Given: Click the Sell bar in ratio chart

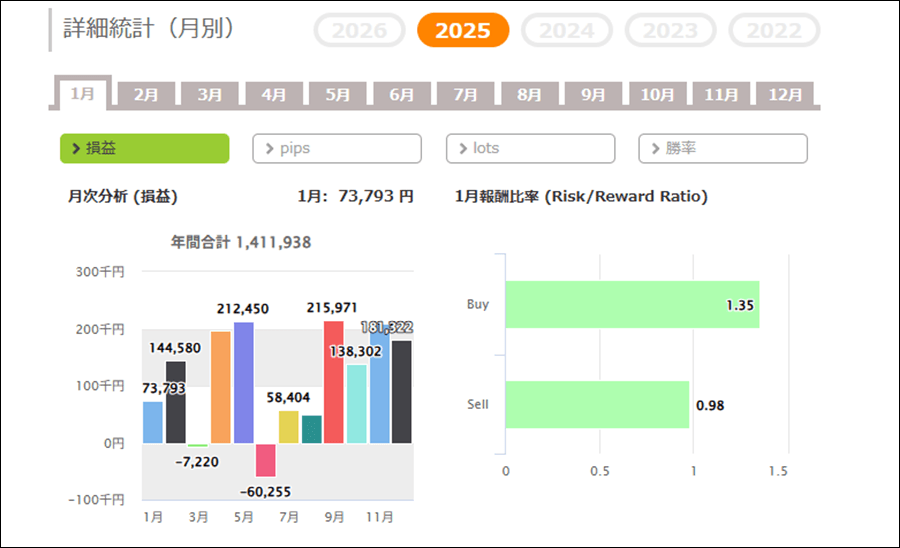Looking at the screenshot, I should (x=597, y=405).
